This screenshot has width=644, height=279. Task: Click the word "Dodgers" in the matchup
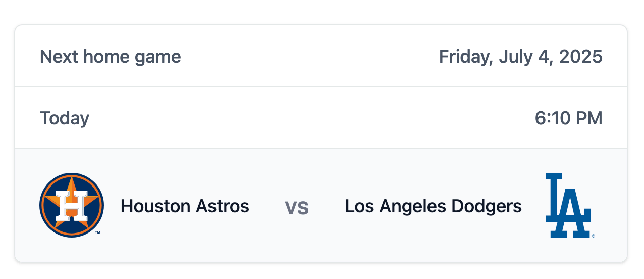[x=487, y=206]
